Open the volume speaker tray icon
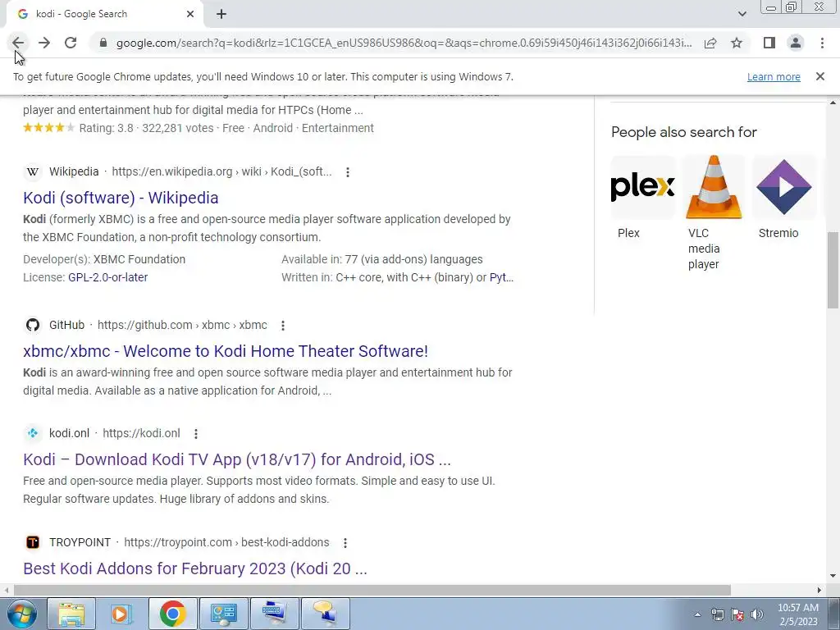 pyautogui.click(x=757, y=614)
